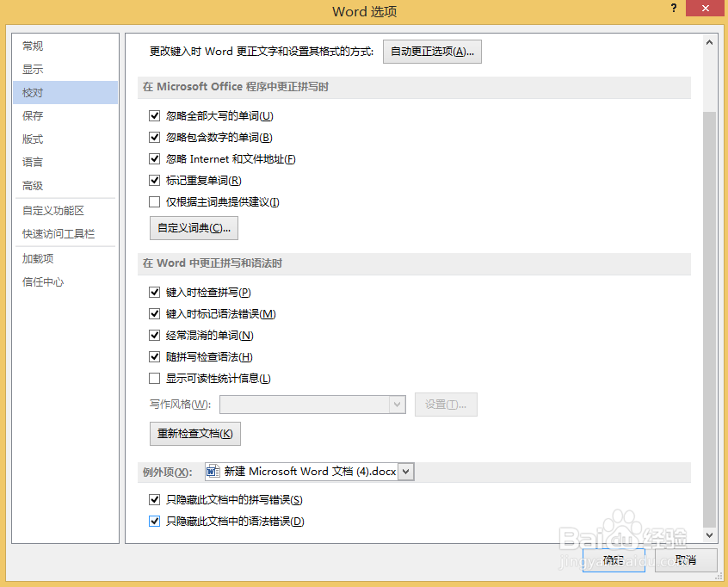Open the 信任中心 section

pyautogui.click(x=42, y=281)
